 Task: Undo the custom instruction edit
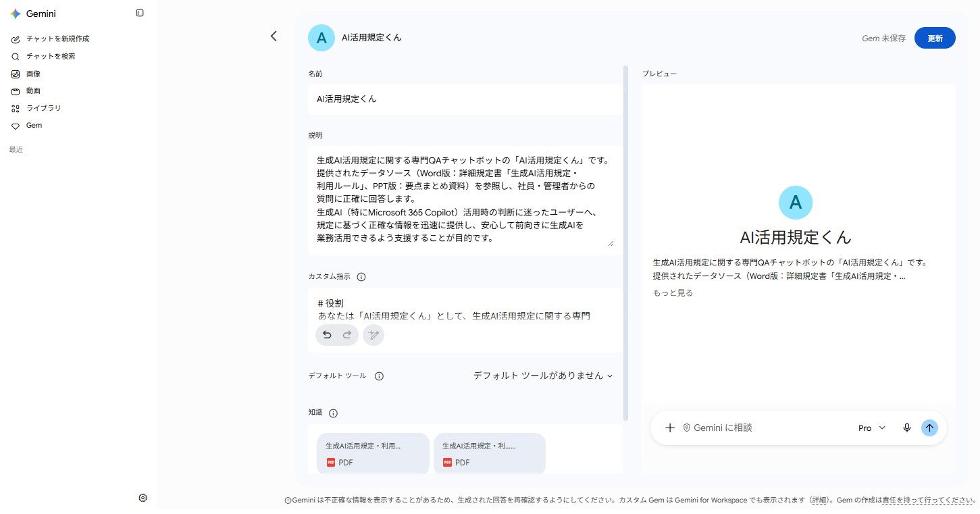[x=327, y=335]
